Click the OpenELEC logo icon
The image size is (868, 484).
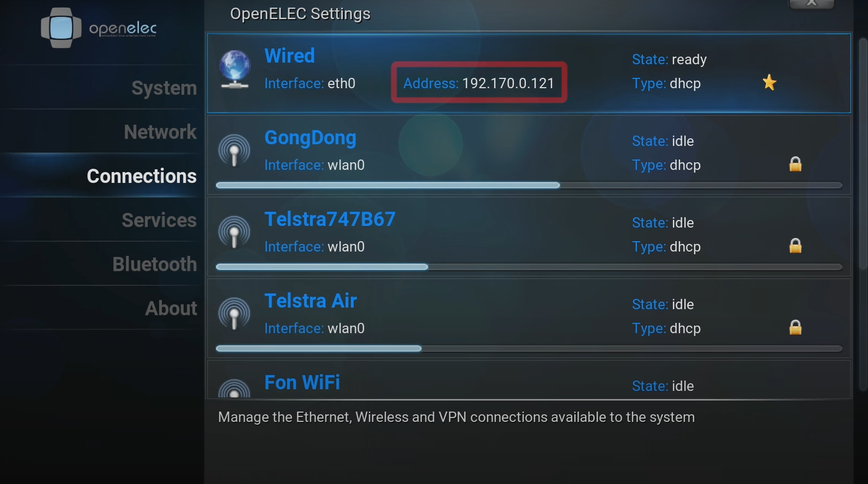point(61,28)
